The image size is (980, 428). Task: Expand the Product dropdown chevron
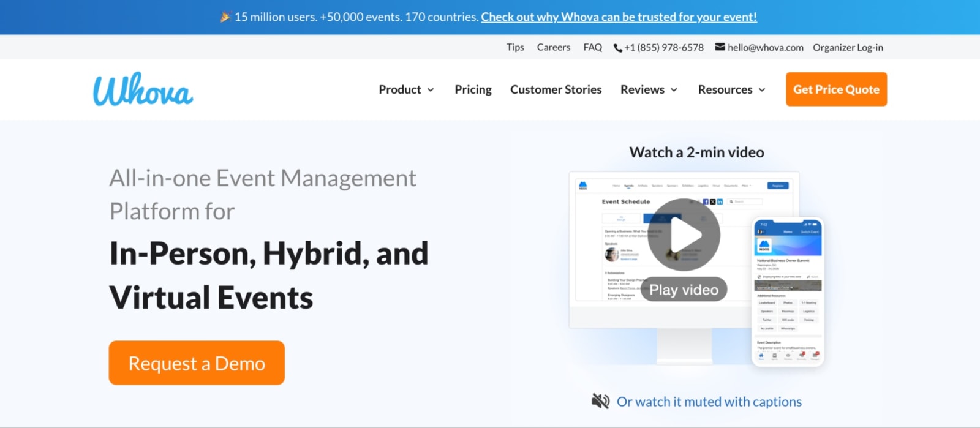tap(431, 90)
